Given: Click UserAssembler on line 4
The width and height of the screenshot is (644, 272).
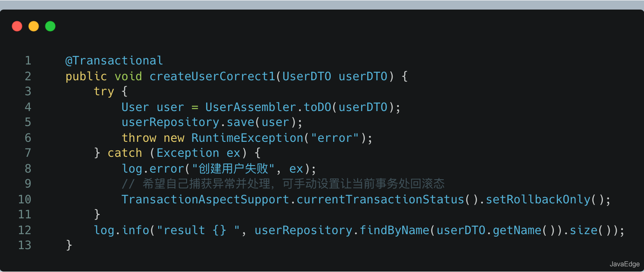Looking at the screenshot, I should [x=251, y=107].
